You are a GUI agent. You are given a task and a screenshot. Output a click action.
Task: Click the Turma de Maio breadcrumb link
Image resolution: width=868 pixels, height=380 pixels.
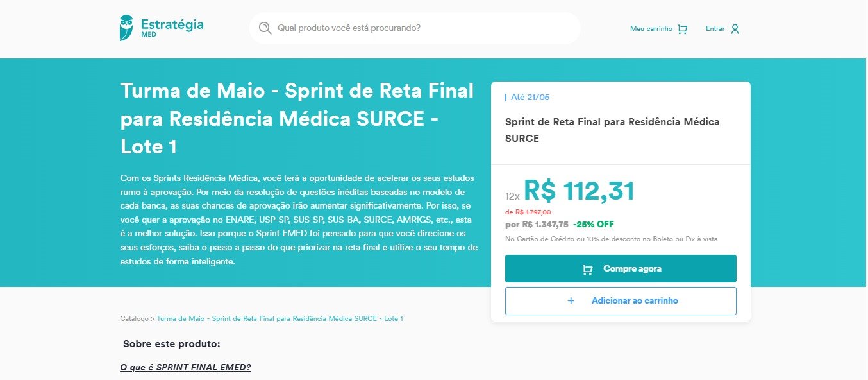pos(280,318)
